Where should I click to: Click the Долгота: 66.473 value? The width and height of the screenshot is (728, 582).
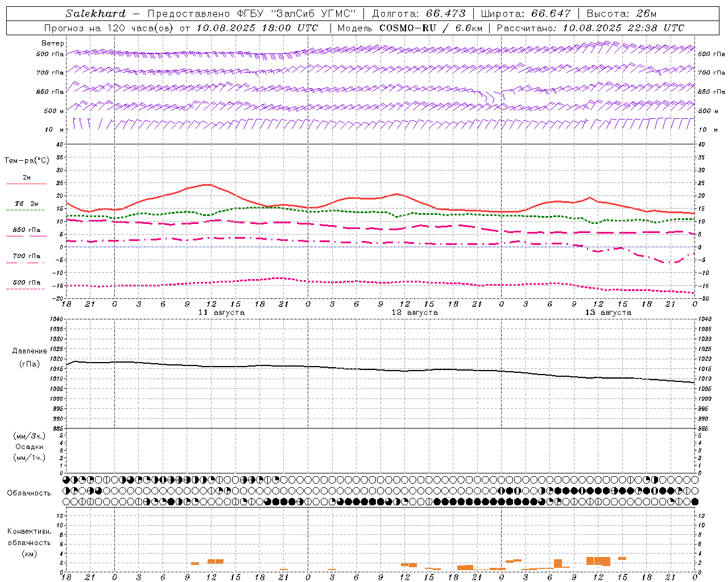click(419, 14)
